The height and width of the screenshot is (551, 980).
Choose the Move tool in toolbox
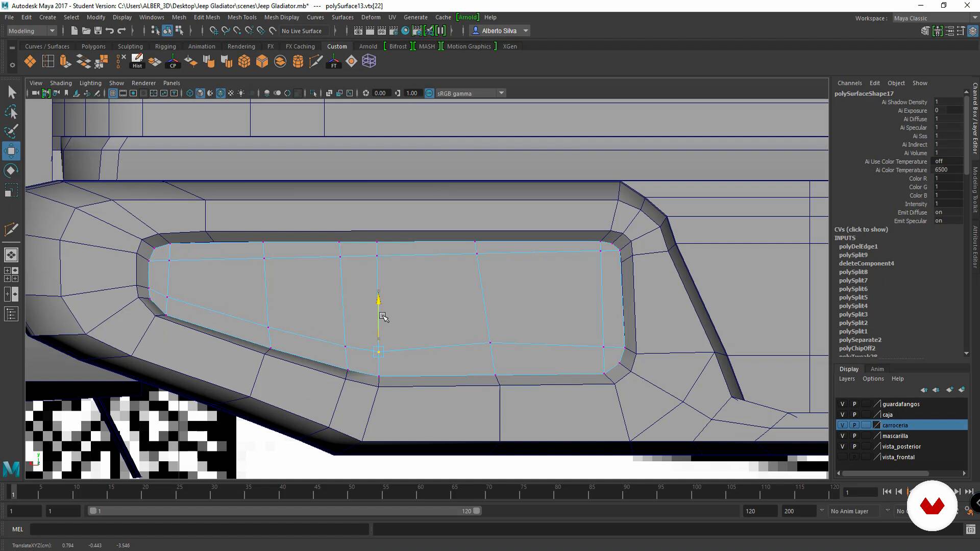coord(11,151)
